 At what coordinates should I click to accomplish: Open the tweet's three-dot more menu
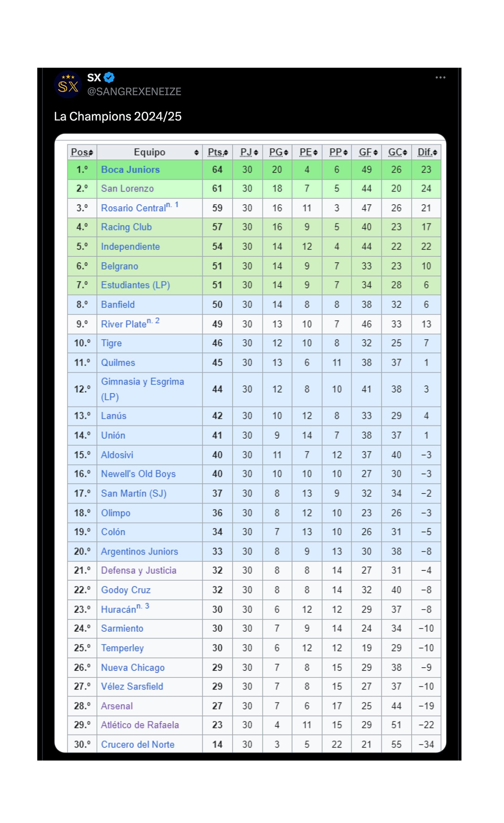coord(440,77)
